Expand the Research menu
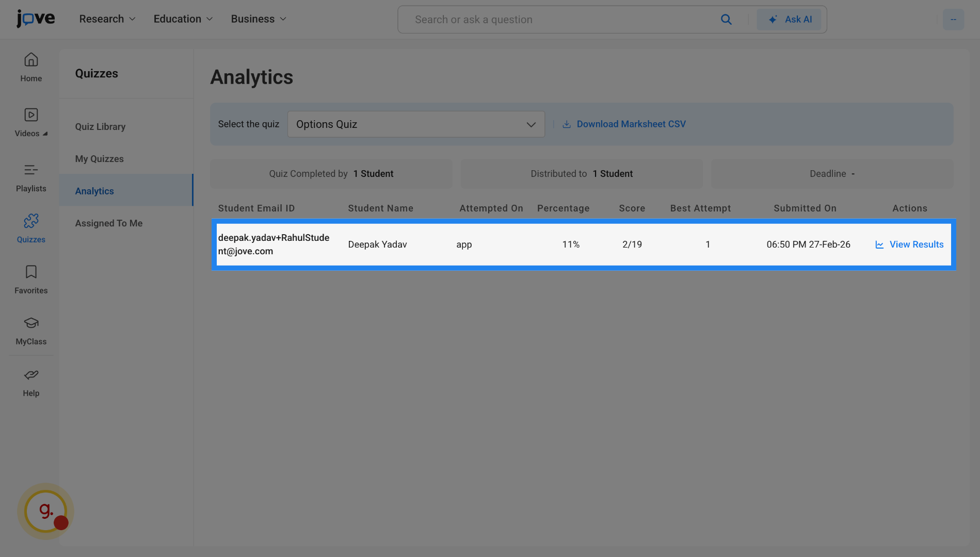Image resolution: width=980 pixels, height=557 pixels. [x=107, y=19]
